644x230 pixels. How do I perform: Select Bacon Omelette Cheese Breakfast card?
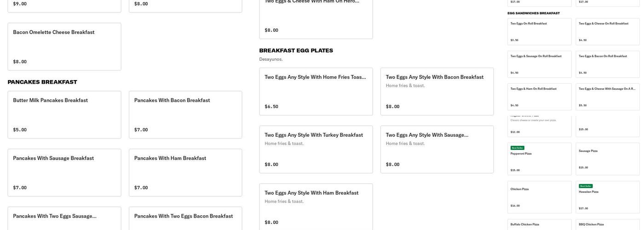pyautogui.click(x=64, y=46)
